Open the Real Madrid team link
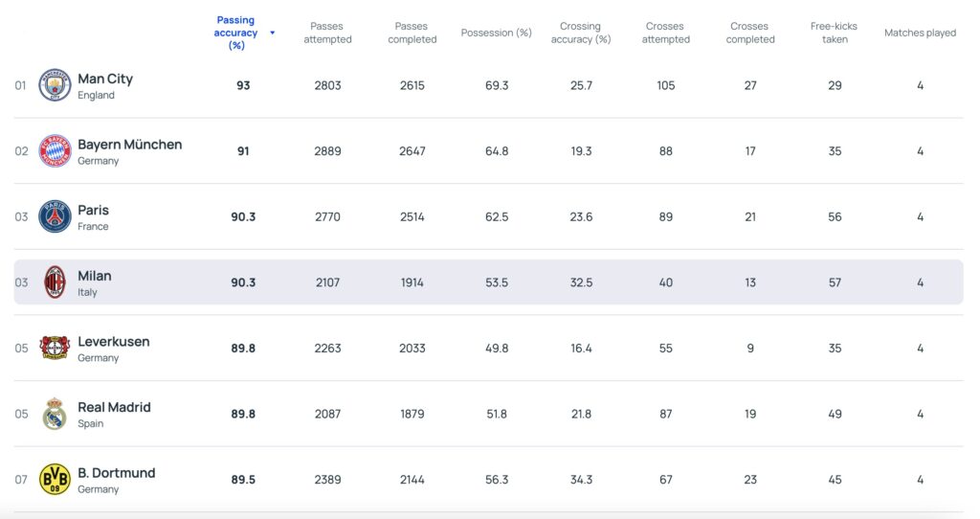This screenshot has height=519, width=980. 114,407
